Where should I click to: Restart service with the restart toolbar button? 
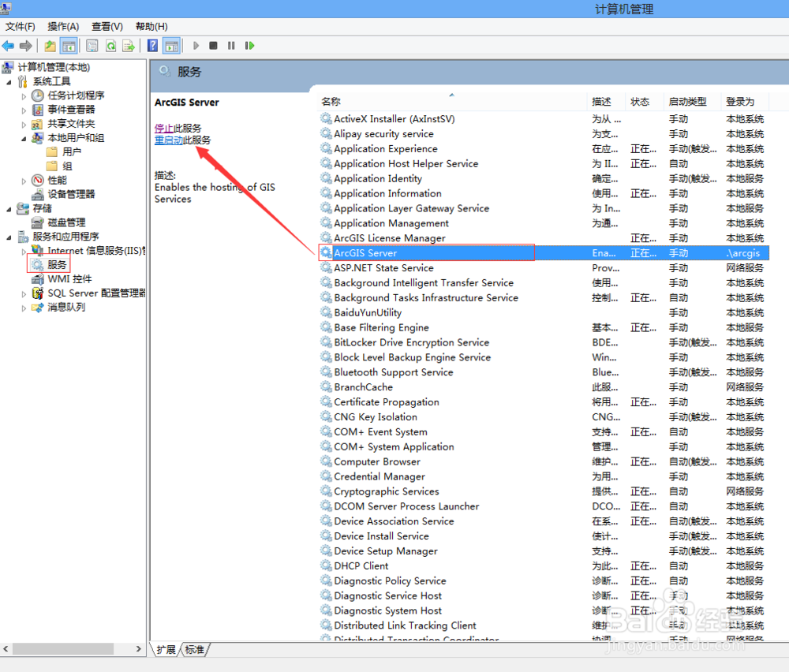click(x=249, y=47)
